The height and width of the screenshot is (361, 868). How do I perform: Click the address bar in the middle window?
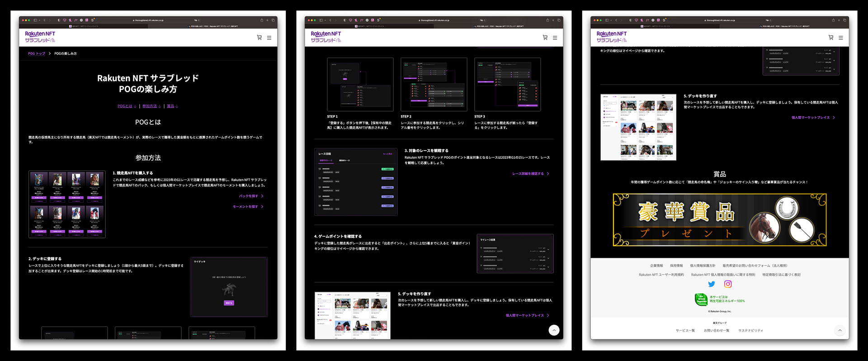click(x=434, y=20)
